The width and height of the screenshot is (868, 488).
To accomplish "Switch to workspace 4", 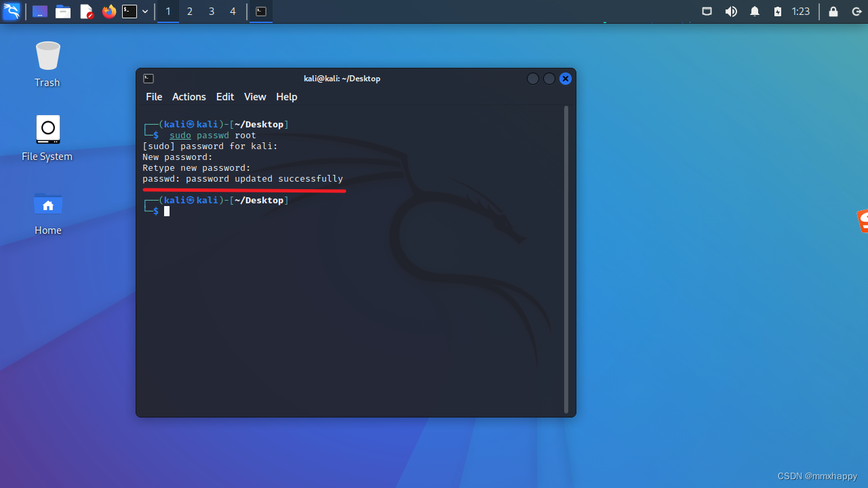I will point(233,12).
